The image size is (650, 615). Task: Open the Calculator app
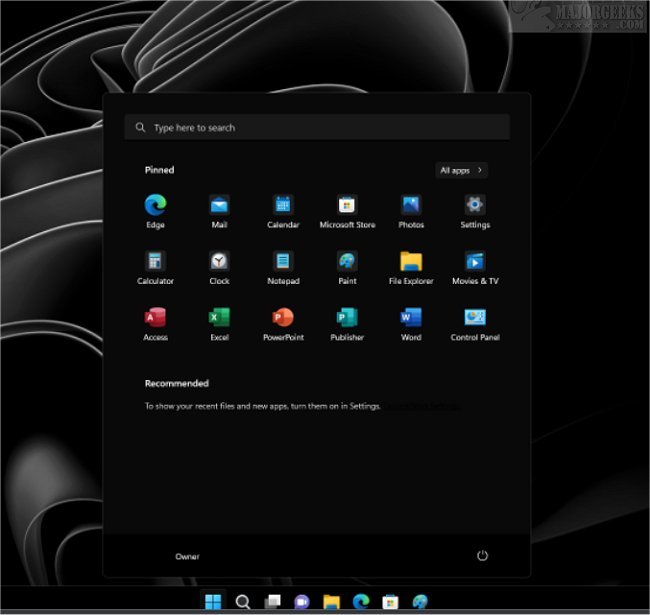155,262
